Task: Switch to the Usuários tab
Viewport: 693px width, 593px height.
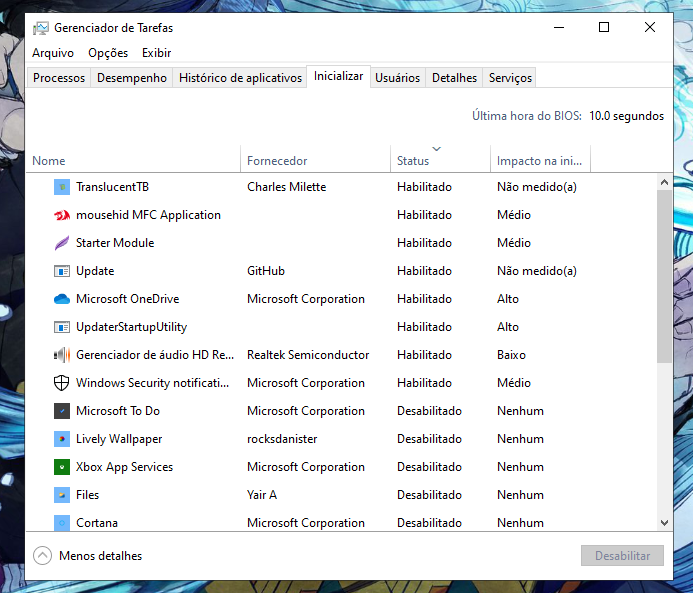Action: point(397,78)
